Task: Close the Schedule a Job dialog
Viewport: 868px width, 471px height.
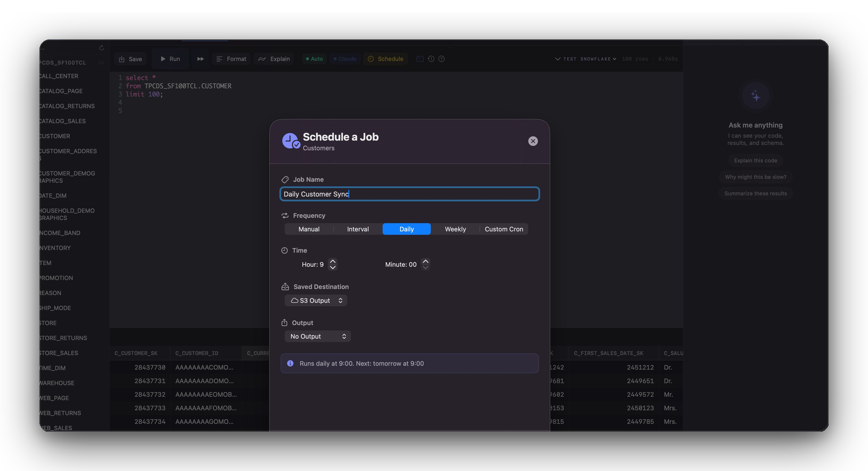Action: pyautogui.click(x=533, y=141)
